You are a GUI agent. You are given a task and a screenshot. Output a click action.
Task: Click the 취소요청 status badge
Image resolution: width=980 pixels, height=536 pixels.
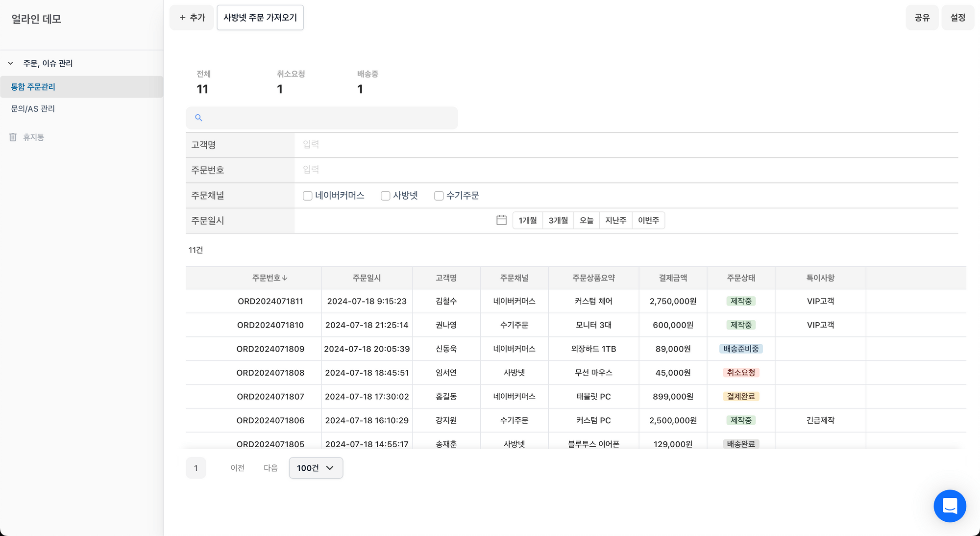click(741, 373)
